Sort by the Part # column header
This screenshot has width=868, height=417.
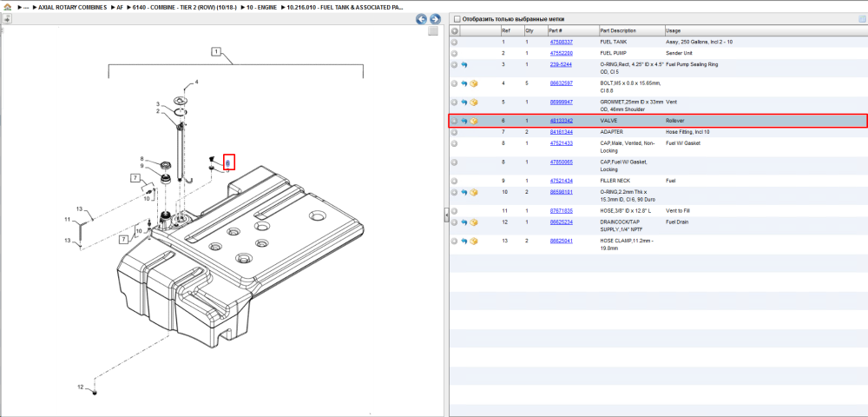[572, 31]
